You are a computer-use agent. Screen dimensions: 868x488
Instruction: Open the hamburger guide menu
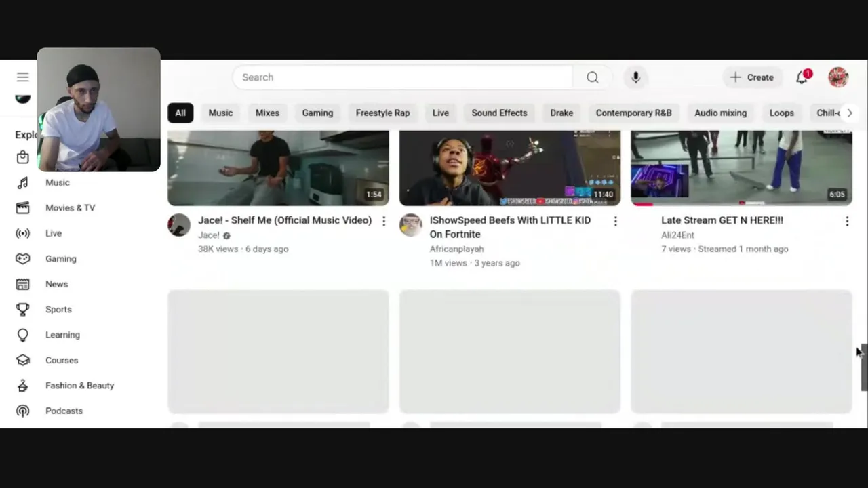pyautogui.click(x=22, y=77)
